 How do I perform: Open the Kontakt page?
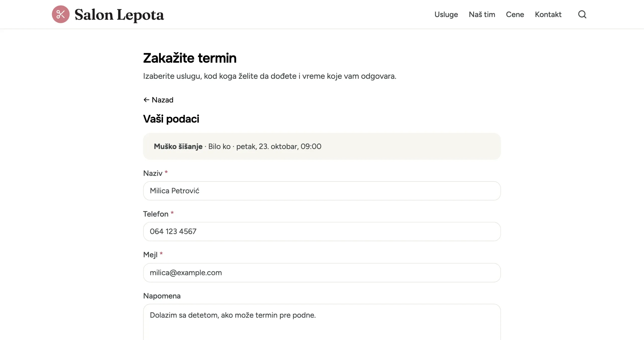click(548, 14)
